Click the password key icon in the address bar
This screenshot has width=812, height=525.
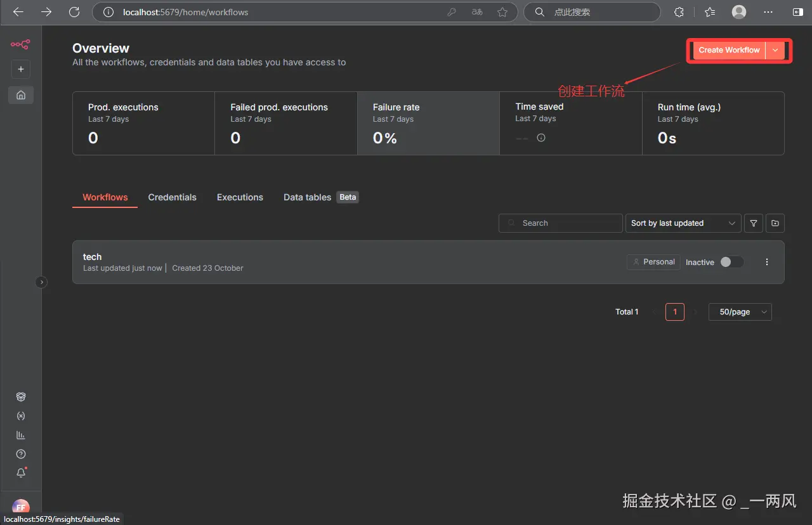pyautogui.click(x=452, y=12)
